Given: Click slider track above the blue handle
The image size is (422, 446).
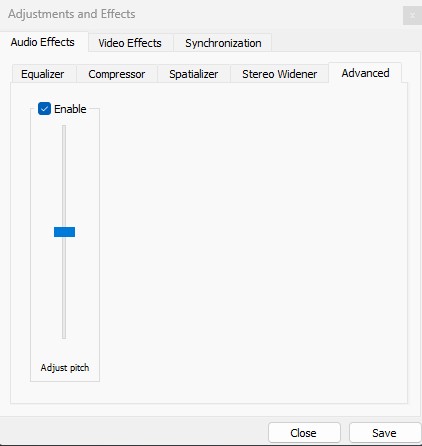Looking at the screenshot, I should pyautogui.click(x=64, y=176).
